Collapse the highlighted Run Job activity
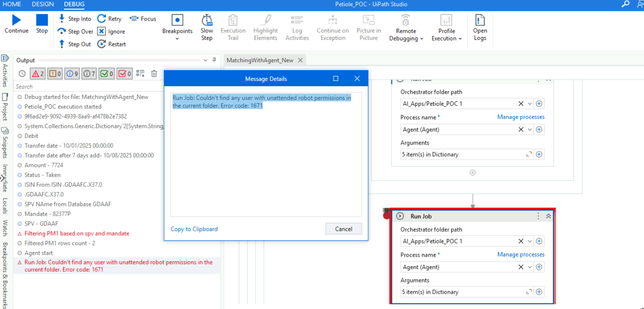The width and height of the screenshot is (644, 309). (549, 216)
